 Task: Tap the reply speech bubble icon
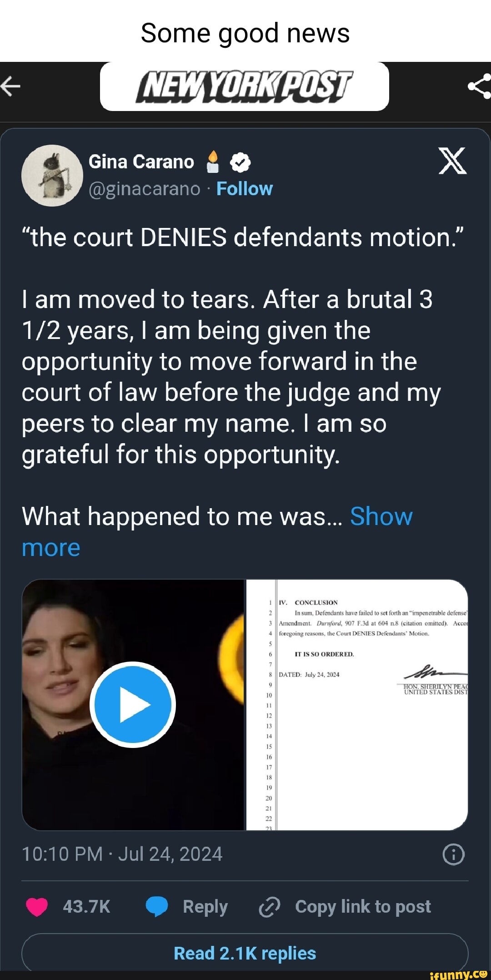pos(157,906)
